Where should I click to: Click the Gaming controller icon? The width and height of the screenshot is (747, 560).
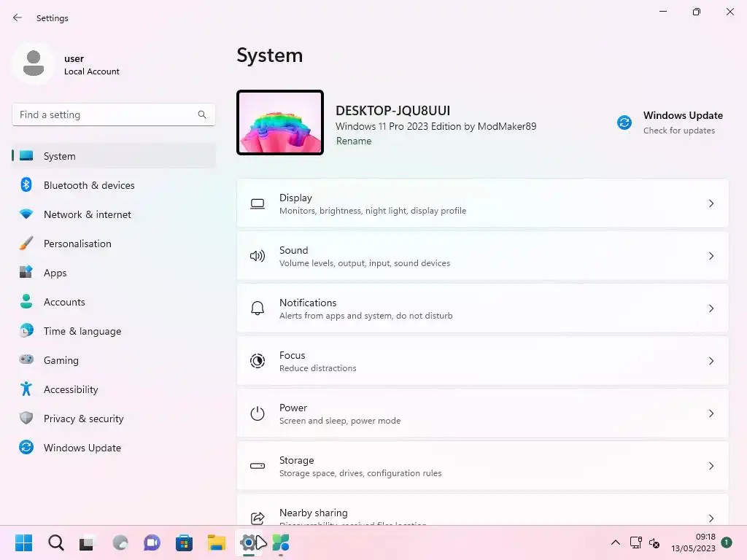[26, 359]
